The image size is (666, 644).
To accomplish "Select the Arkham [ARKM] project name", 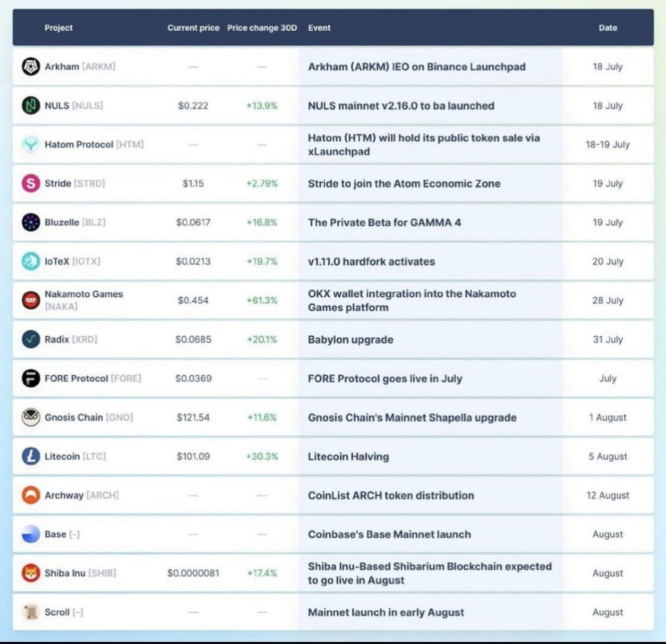I will (80, 67).
